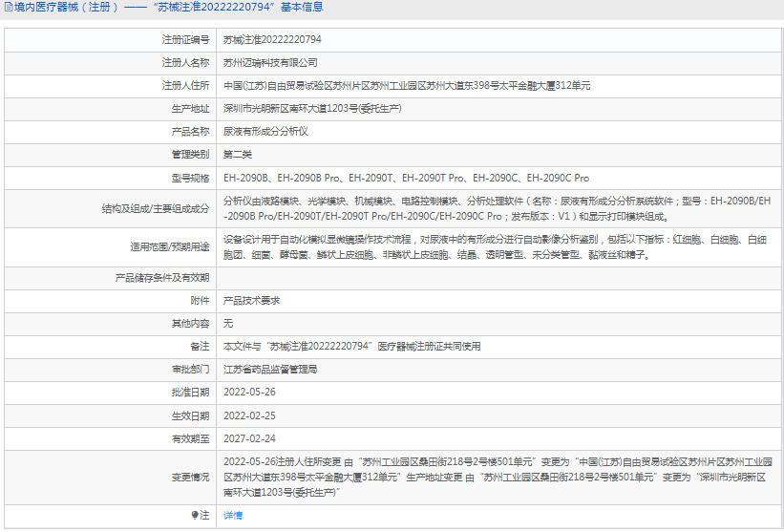Click the 产品名称 label
Screen dimensions: 784x532
click(x=190, y=132)
